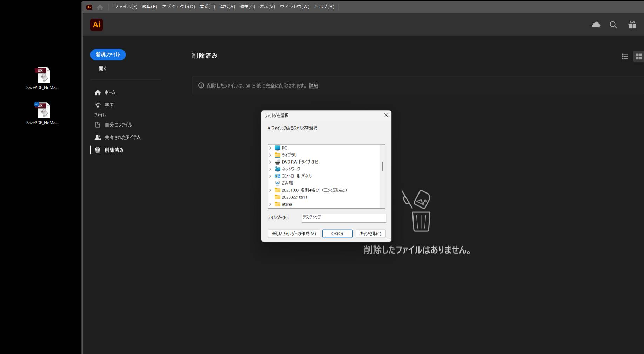Open the ファイル(F) menu

click(126, 7)
